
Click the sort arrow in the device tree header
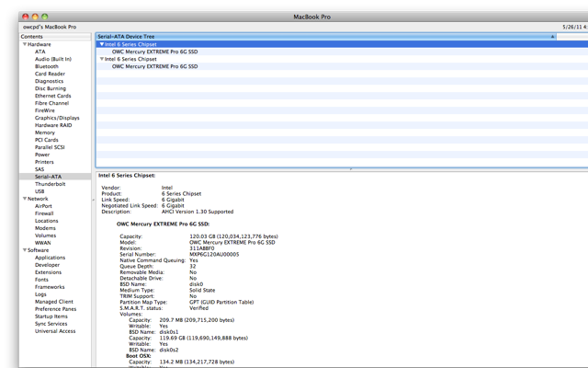coord(553,37)
